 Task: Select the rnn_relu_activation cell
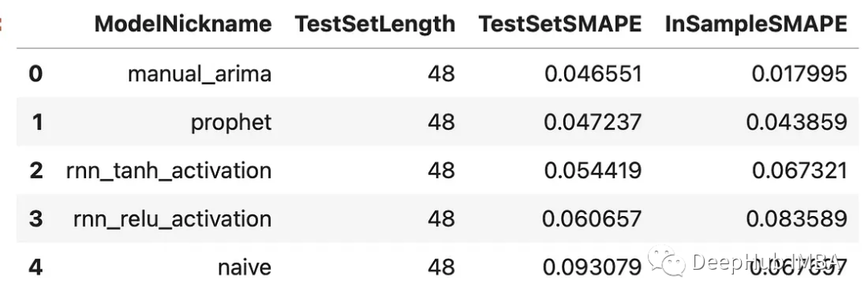click(172, 219)
